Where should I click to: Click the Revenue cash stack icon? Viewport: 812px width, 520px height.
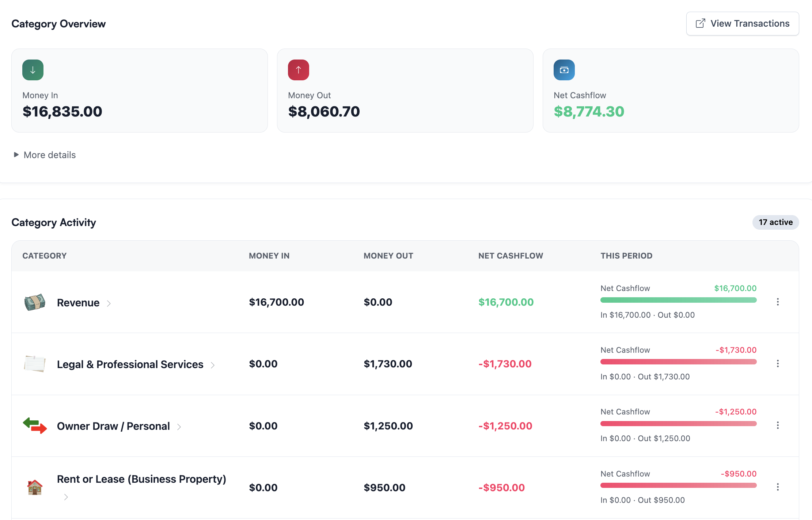pos(35,302)
